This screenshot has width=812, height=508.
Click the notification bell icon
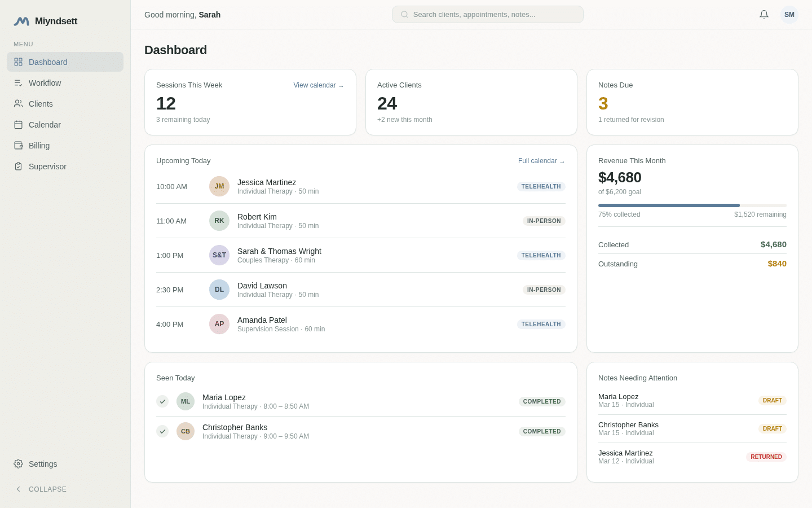[764, 15]
